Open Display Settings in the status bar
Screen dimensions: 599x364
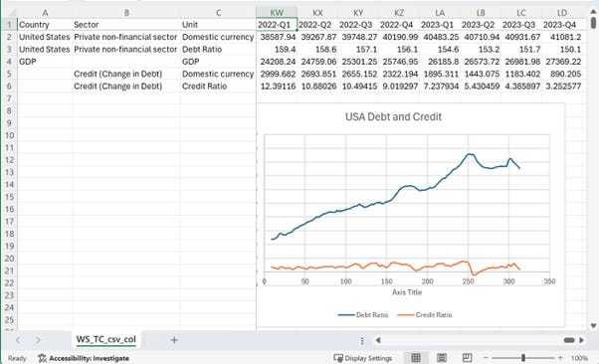tap(363, 358)
